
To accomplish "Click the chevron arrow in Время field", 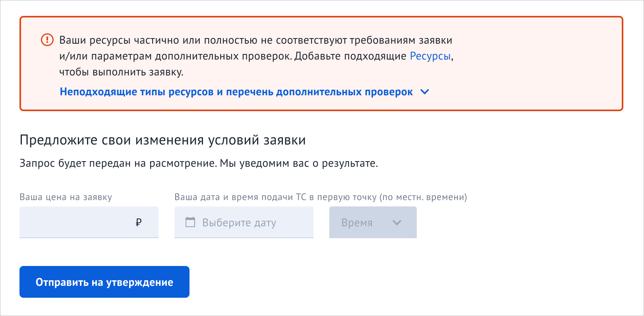I will point(397,223).
